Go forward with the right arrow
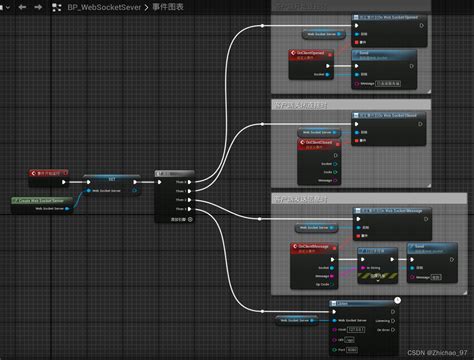The width and height of the screenshot is (474, 360). coord(38,7)
